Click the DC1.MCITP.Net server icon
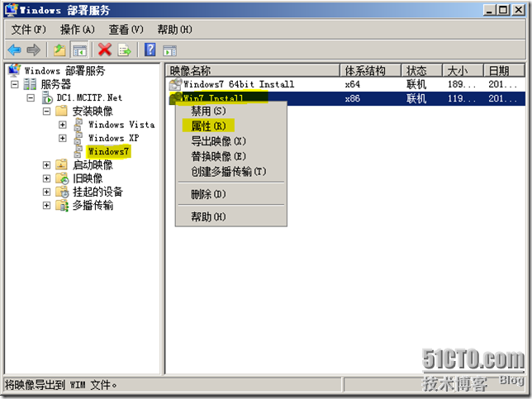The image size is (532, 399). (x=47, y=97)
